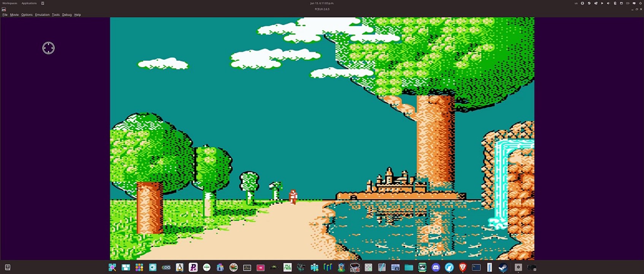Screen dimensions: 644x274
Task: Click the dock toggle icon beside Applications
Action: click(43, 3)
